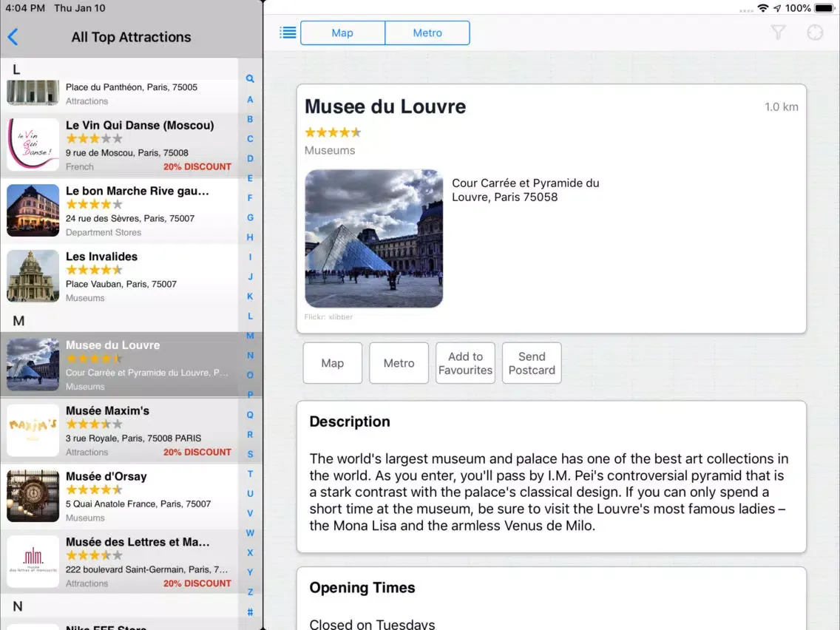This screenshot has width=840, height=630.
Task: Jump to letter D in index
Action: click(x=250, y=158)
